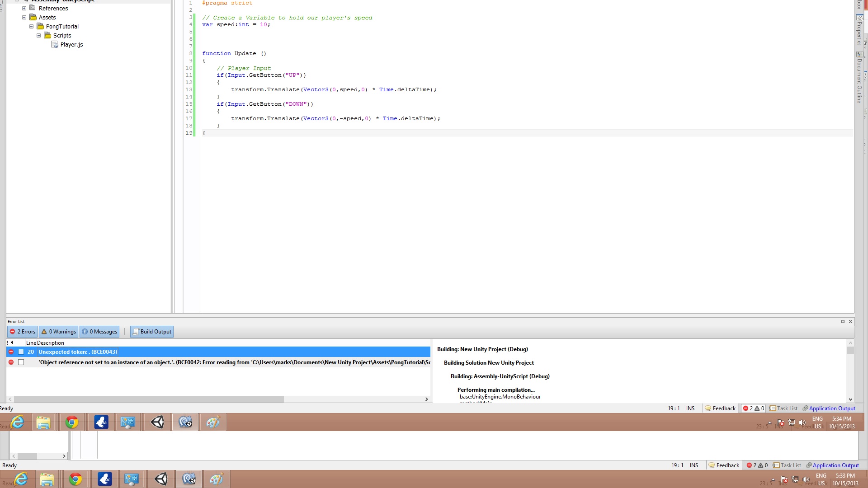Click the Line column header in Error List
The image size is (868, 488).
click(x=31, y=343)
